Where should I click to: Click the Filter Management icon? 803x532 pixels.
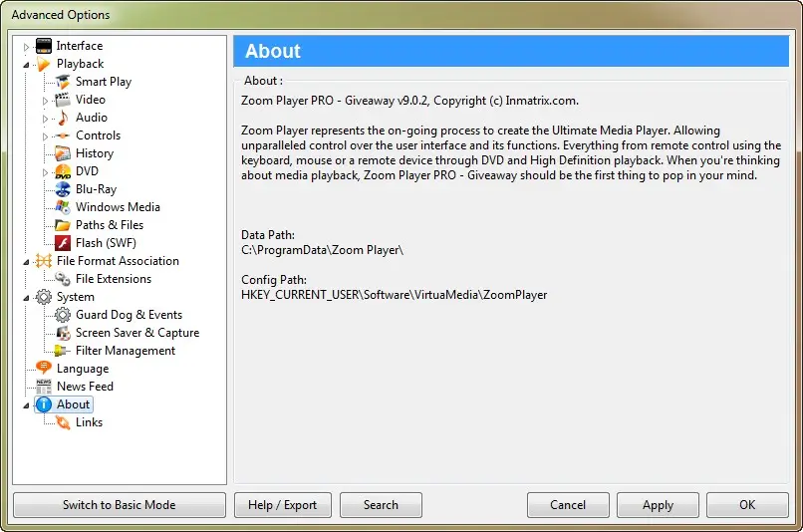point(63,351)
